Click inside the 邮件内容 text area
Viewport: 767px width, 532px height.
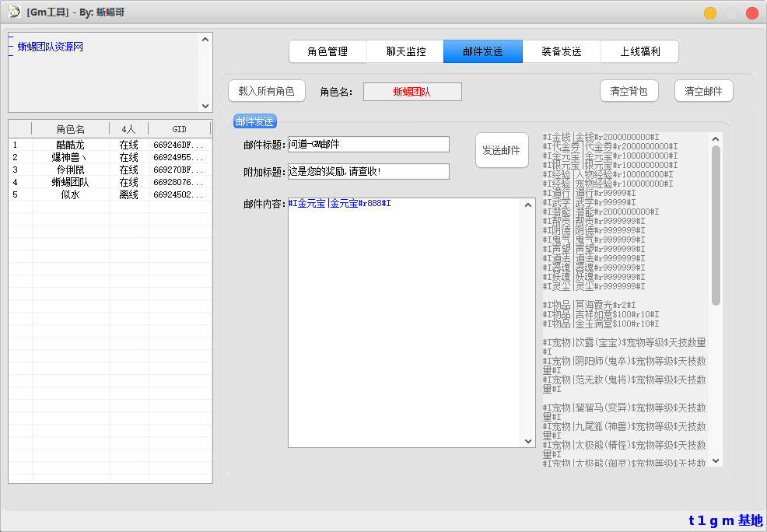click(405, 323)
